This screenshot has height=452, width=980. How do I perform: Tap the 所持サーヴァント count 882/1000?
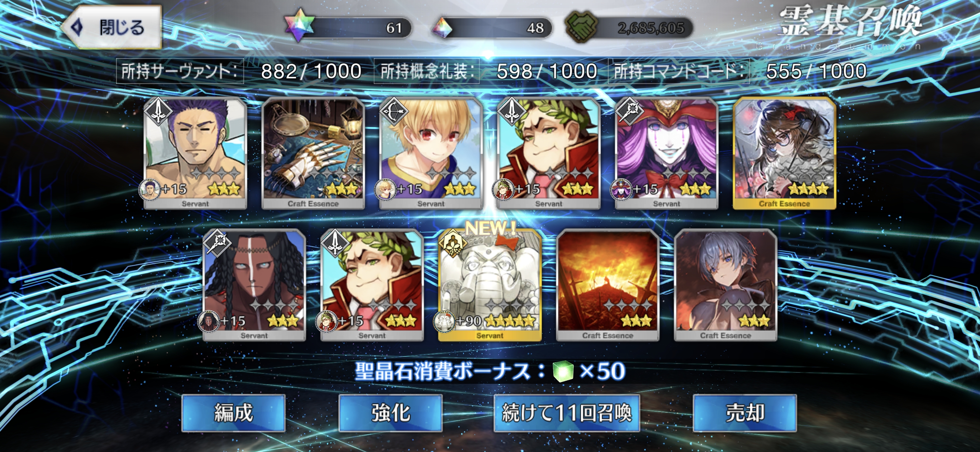click(311, 71)
